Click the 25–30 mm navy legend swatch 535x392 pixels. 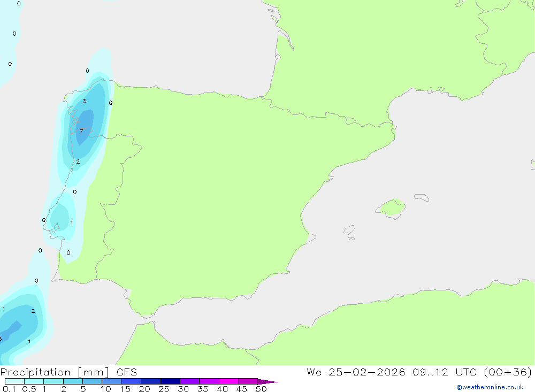170,381
